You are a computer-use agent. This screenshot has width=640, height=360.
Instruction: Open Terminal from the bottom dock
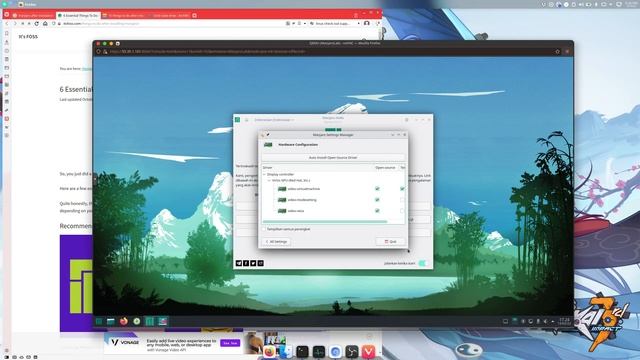click(x=302, y=351)
